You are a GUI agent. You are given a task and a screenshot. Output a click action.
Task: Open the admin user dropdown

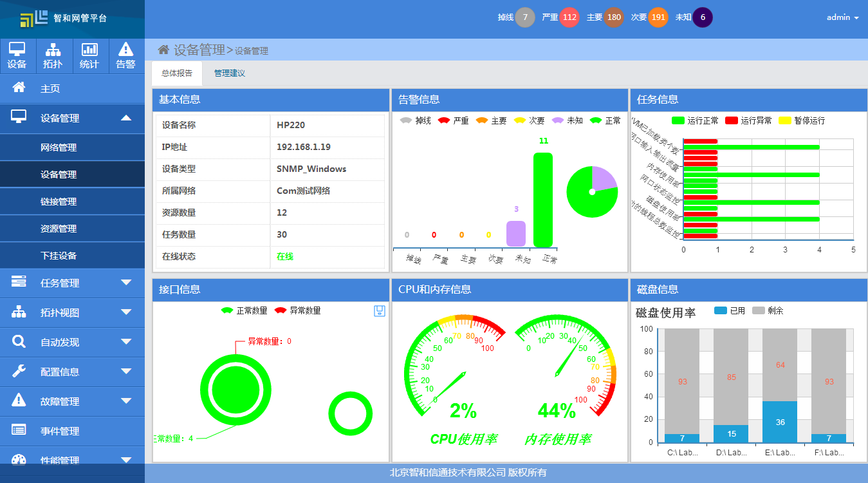click(x=842, y=17)
